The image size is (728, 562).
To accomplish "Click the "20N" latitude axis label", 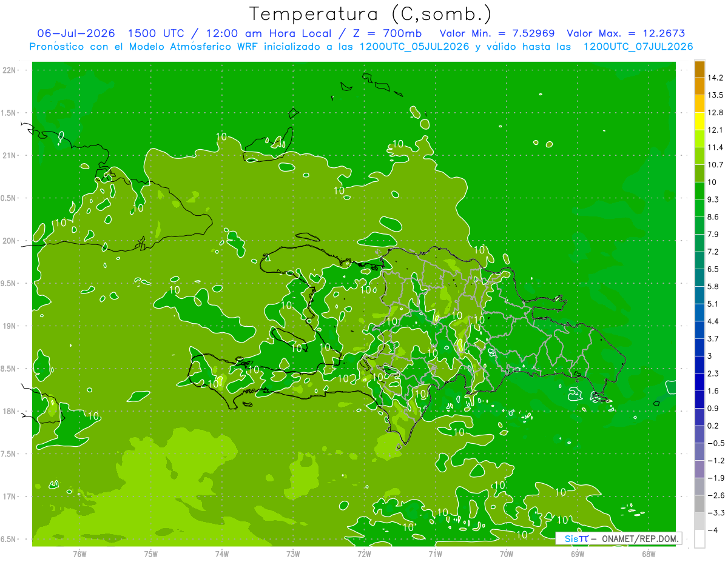I will point(8,241).
